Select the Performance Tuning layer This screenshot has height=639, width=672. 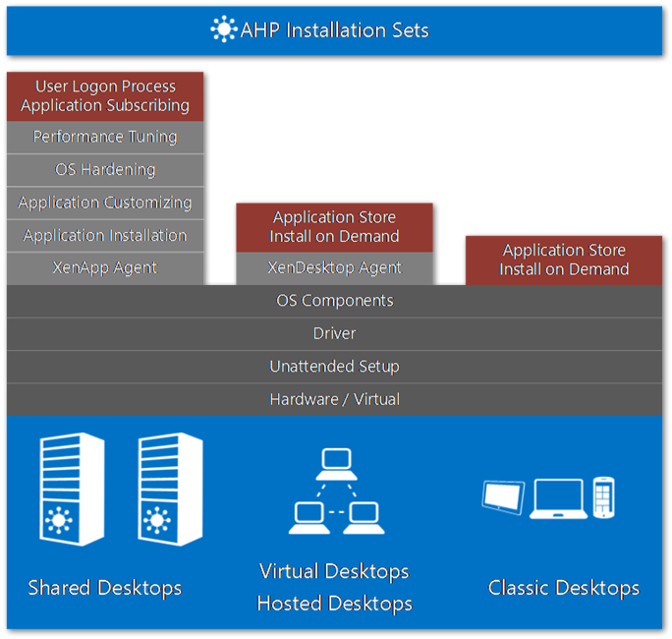pos(105,138)
